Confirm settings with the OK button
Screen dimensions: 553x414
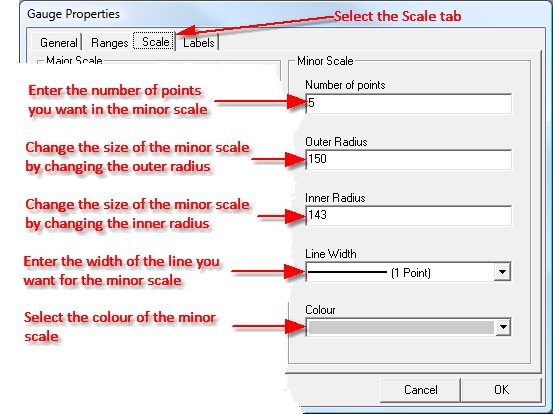[501, 390]
